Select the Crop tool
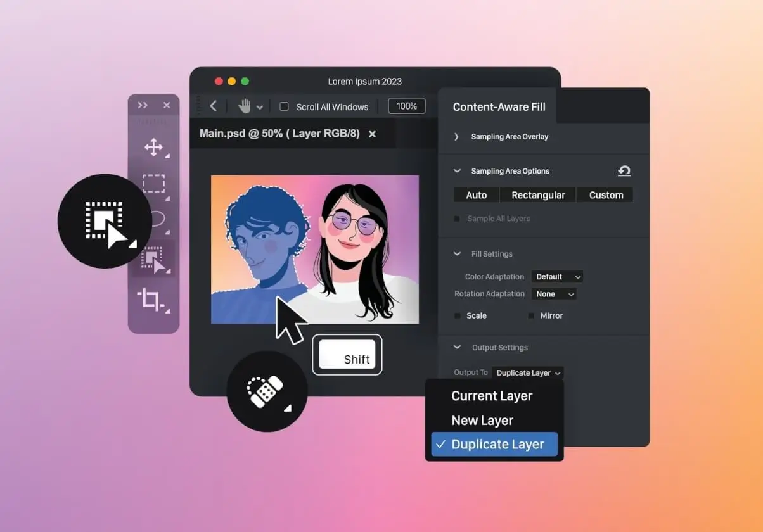 (151, 298)
